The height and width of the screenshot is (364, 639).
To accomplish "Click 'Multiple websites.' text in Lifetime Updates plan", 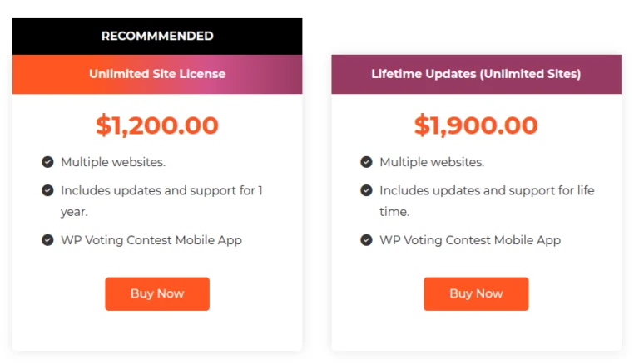I will (432, 162).
